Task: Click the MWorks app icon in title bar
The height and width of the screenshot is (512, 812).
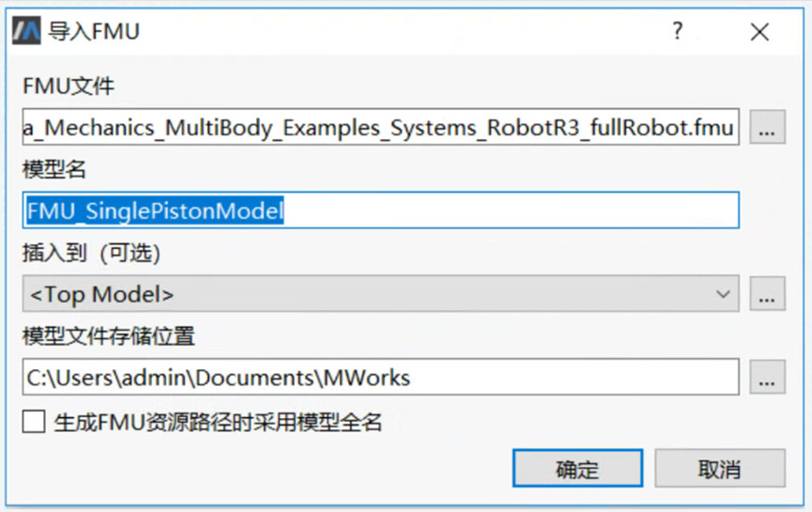Action: point(26,31)
